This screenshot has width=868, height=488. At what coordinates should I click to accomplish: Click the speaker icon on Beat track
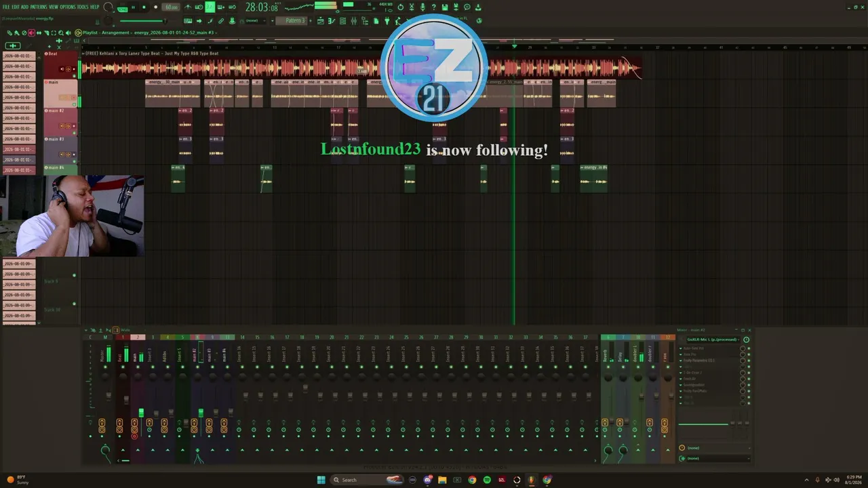click(62, 68)
